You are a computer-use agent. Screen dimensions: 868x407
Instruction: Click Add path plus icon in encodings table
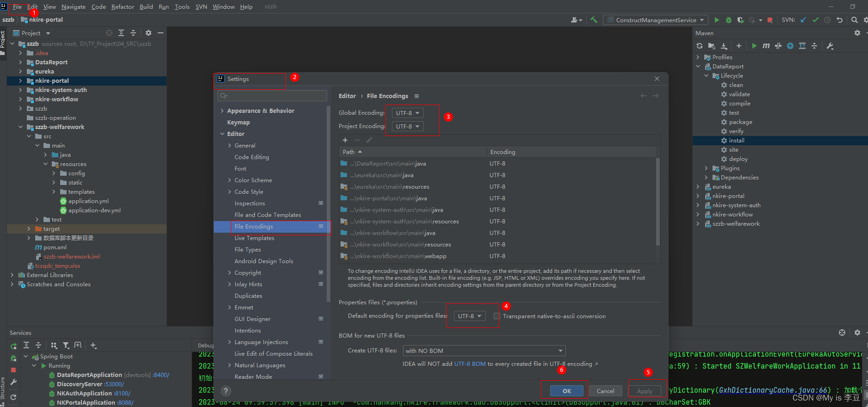click(x=345, y=140)
